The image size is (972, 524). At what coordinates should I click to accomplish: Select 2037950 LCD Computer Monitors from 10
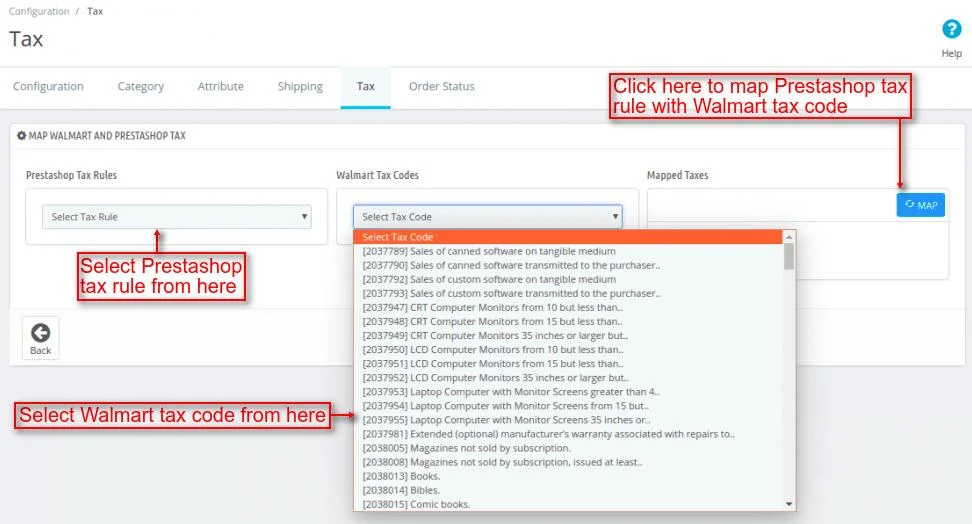[x=568, y=349]
